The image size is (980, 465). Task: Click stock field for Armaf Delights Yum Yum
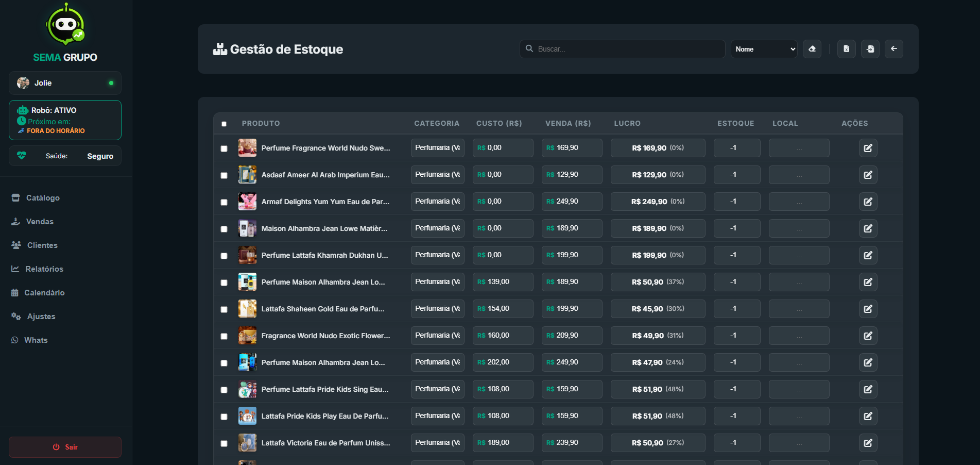pyautogui.click(x=737, y=202)
